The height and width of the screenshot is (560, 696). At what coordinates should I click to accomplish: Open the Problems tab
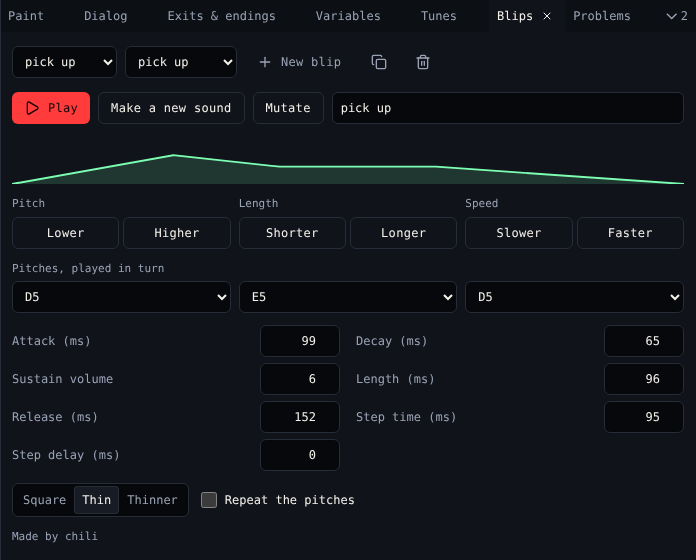pos(601,16)
